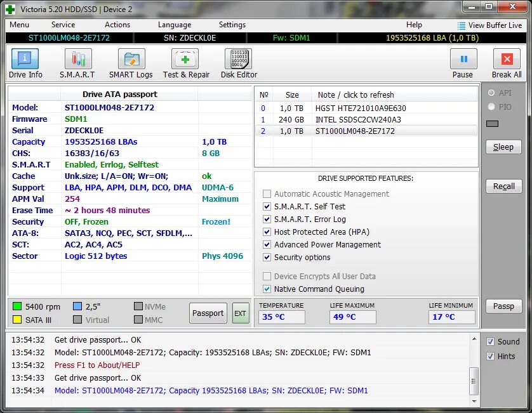
Task: Click the dark activity indicator under PIO
Action: pos(492,124)
